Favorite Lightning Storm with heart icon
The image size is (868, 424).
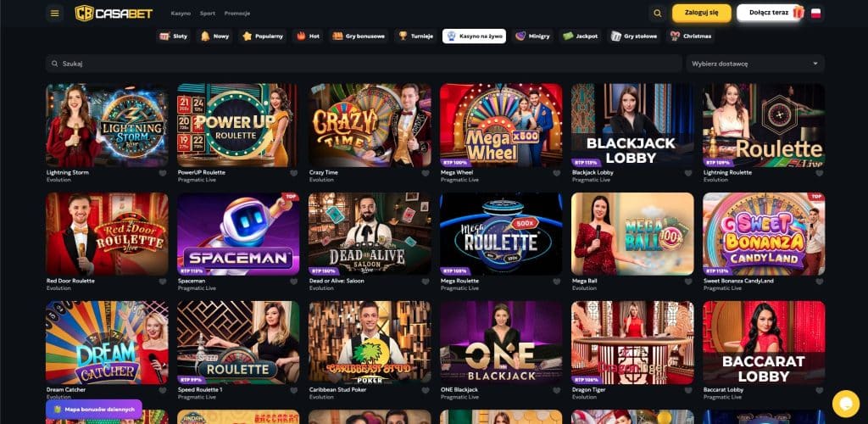(x=162, y=173)
